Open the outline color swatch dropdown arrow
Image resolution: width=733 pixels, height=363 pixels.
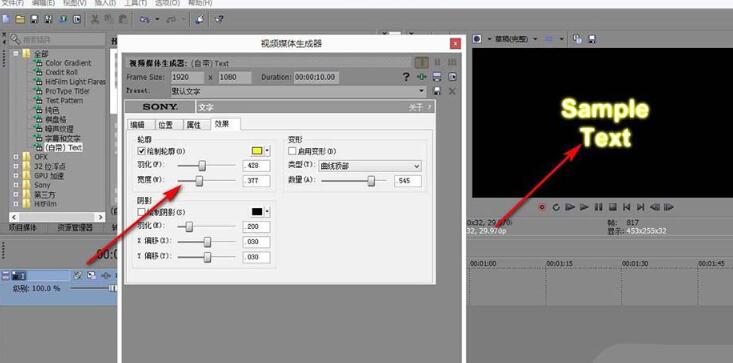pyautogui.click(x=267, y=151)
